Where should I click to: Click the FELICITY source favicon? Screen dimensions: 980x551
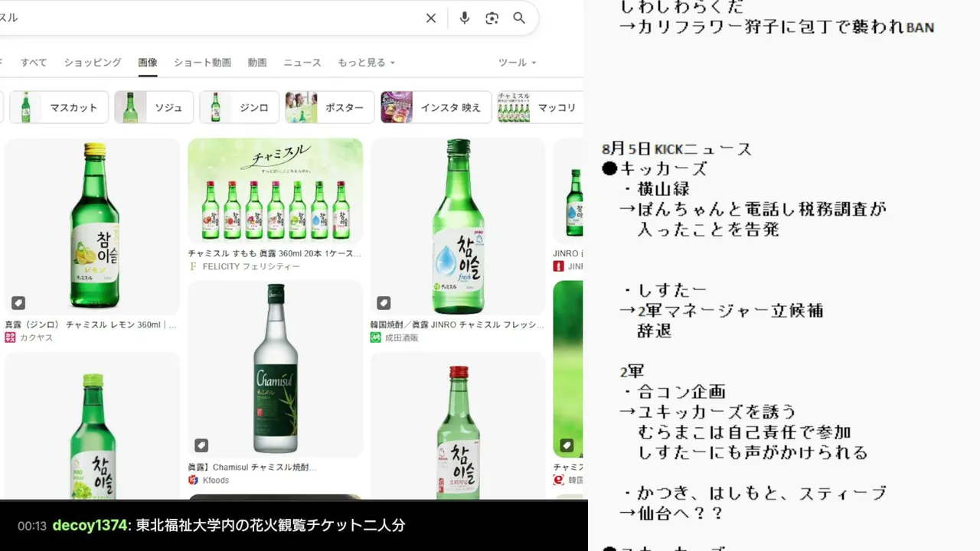(193, 266)
